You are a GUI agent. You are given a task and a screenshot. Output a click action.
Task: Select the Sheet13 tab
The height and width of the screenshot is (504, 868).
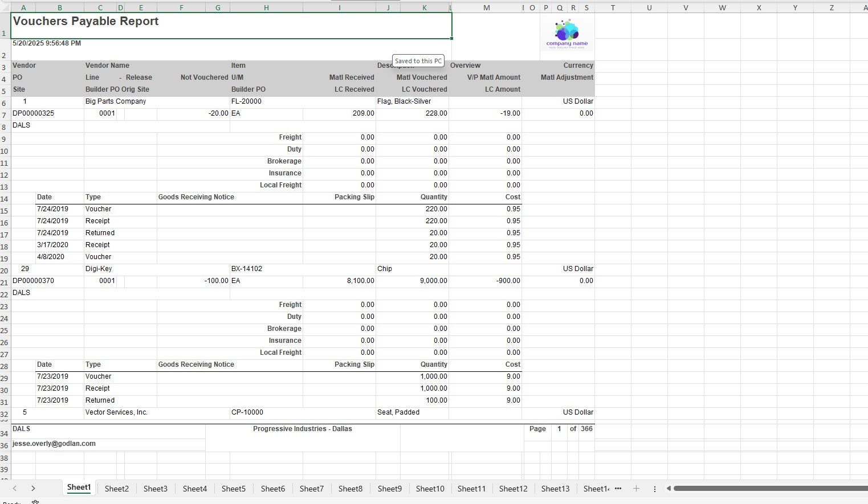click(555, 489)
